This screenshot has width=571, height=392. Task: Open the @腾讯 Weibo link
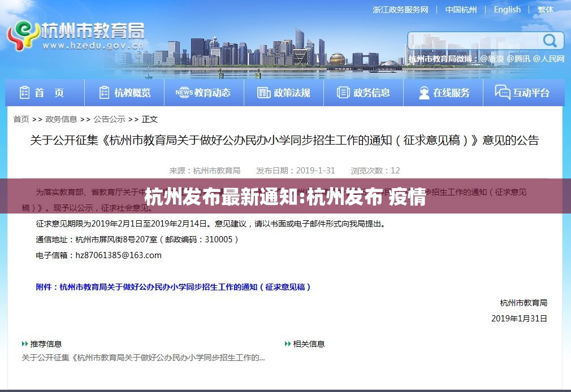coord(518,59)
